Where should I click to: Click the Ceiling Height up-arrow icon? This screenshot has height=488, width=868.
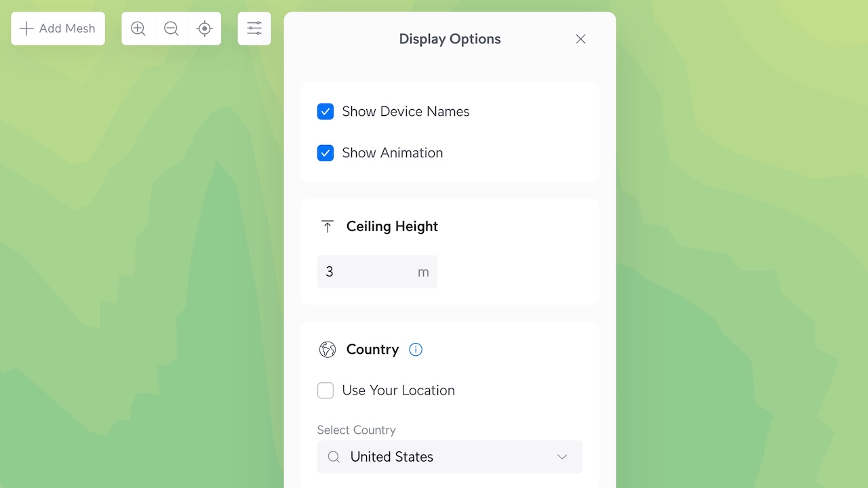[328, 227]
